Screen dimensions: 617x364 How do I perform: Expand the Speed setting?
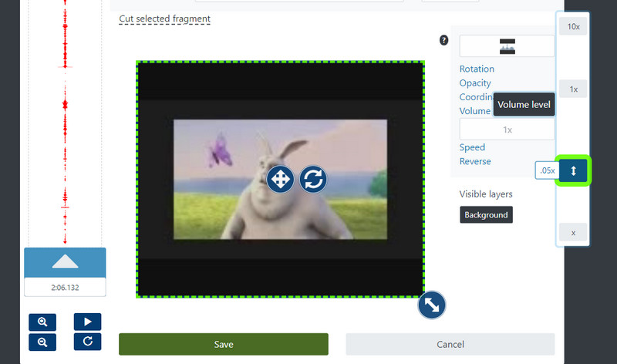tap(472, 147)
